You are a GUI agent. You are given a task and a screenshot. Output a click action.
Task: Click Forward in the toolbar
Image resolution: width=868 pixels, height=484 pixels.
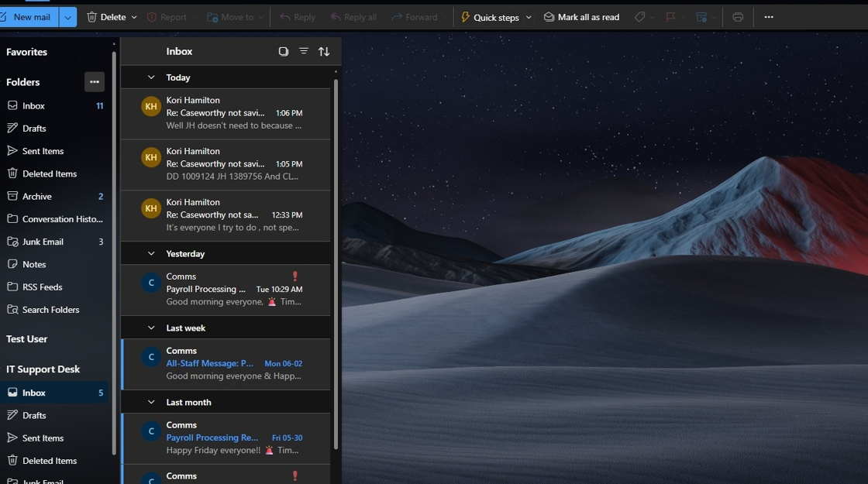415,17
